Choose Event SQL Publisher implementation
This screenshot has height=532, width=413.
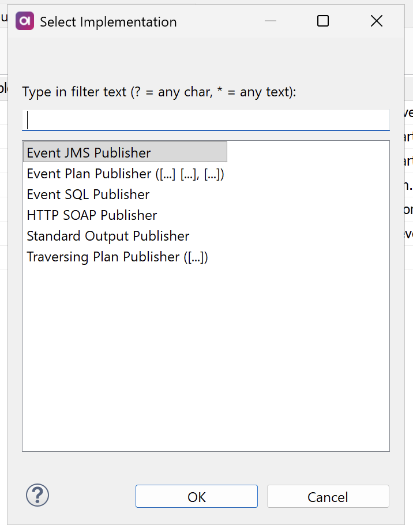coord(88,194)
